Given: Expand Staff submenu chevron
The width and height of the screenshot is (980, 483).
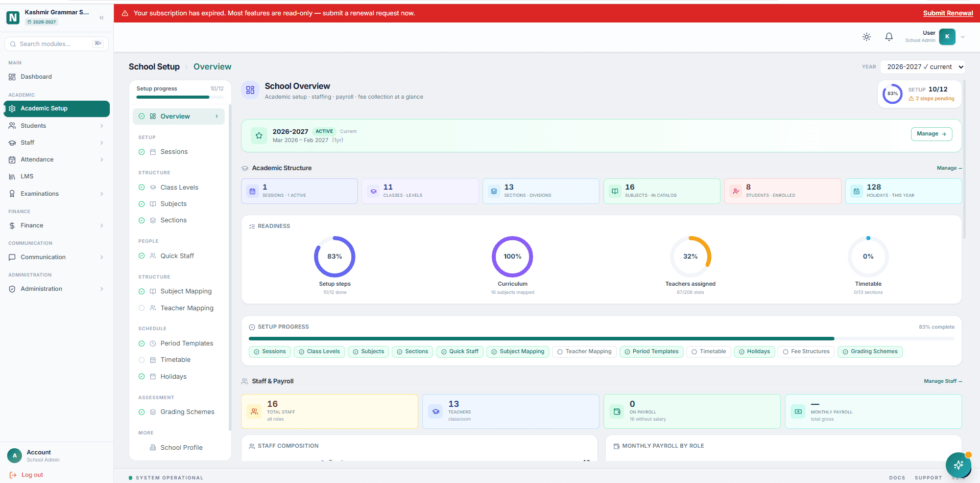Looking at the screenshot, I should point(102,143).
